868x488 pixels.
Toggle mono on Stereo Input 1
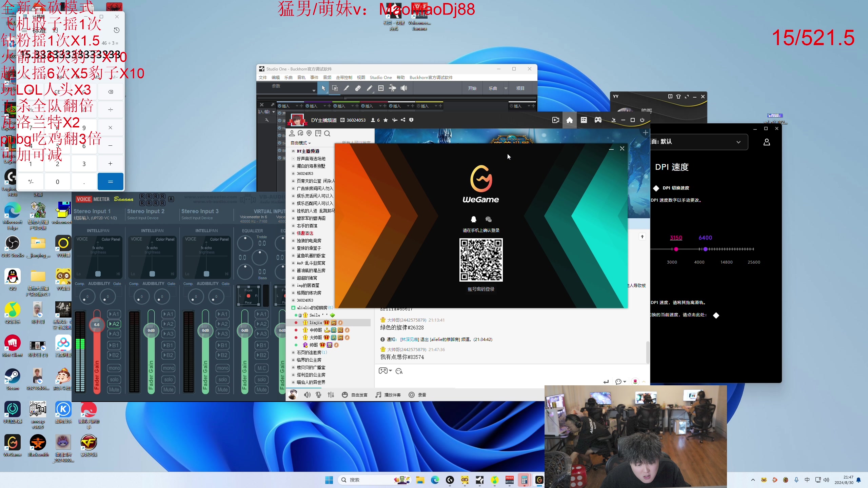[x=114, y=368]
